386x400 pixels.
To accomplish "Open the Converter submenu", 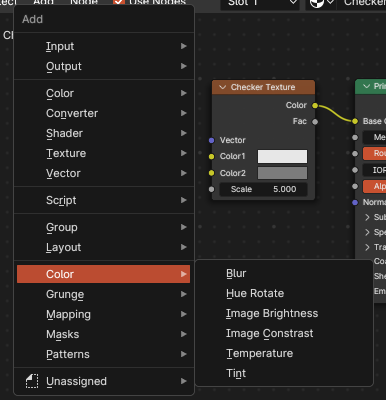I will click(x=103, y=113).
